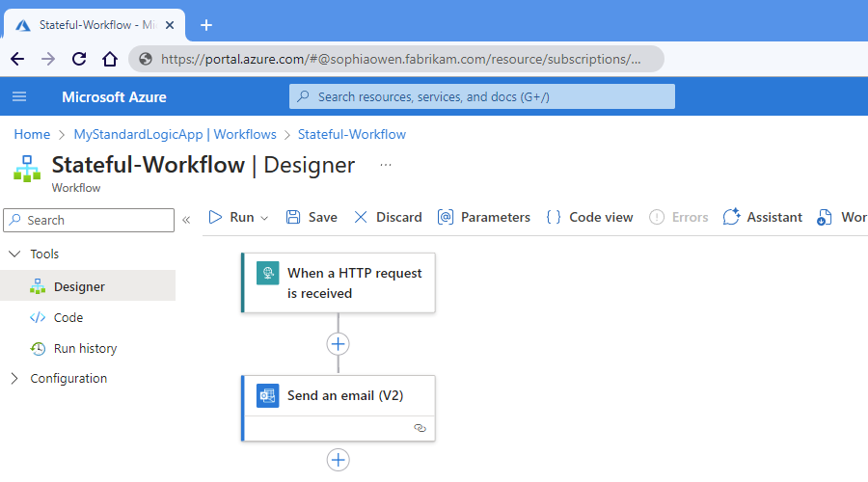The image size is (868, 482).
Task: Open the Parameters toolbar item
Action: click(484, 218)
